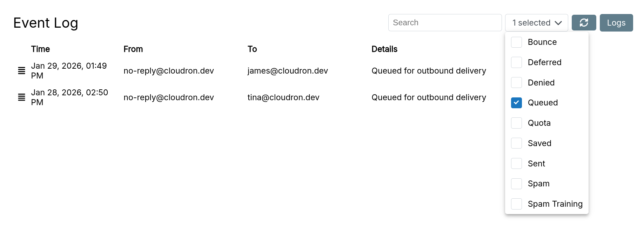Screen dimensions: 644x233
Task: Click the Time column header
Action: pos(40,49)
